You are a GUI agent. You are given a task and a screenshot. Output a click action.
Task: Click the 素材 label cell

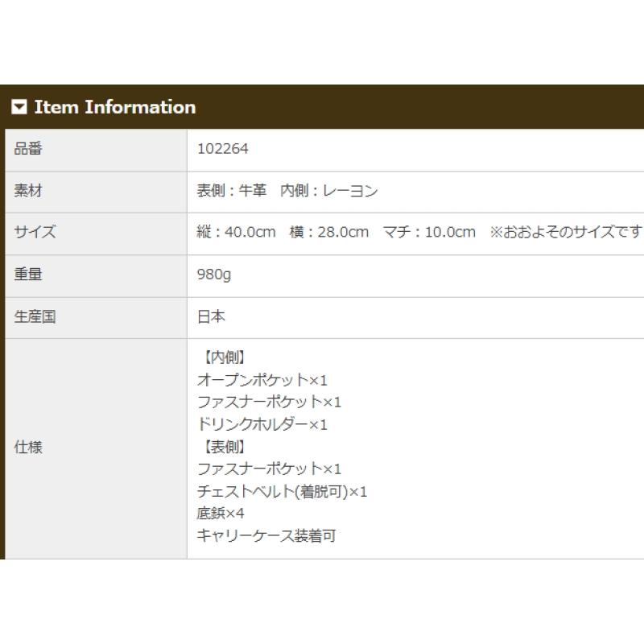pos(96,192)
